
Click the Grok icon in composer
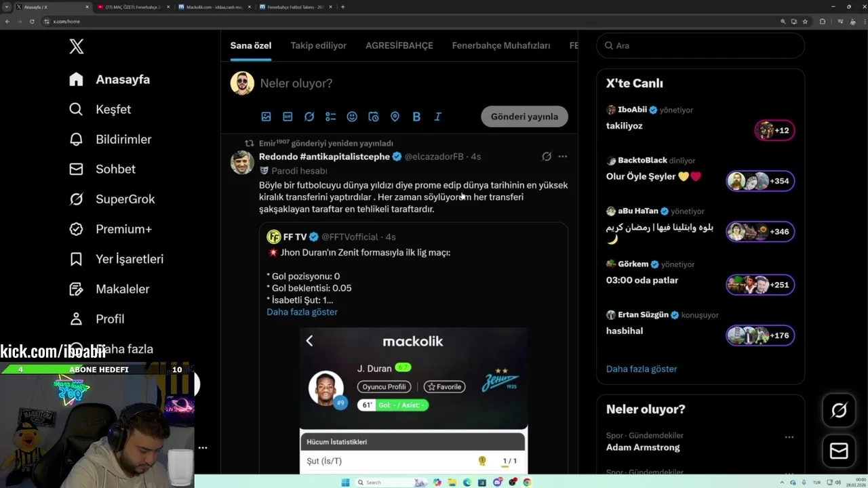[x=309, y=117]
